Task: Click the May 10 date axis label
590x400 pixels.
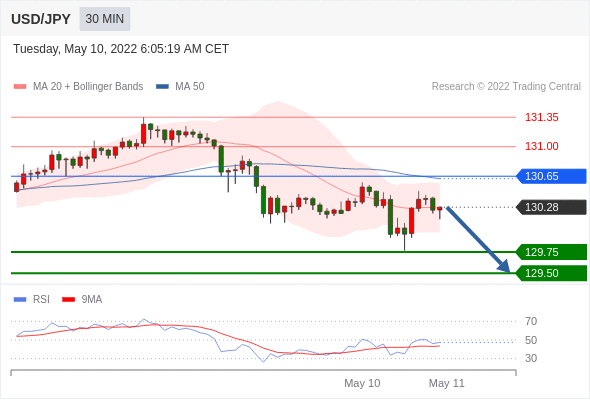Action: click(x=362, y=383)
